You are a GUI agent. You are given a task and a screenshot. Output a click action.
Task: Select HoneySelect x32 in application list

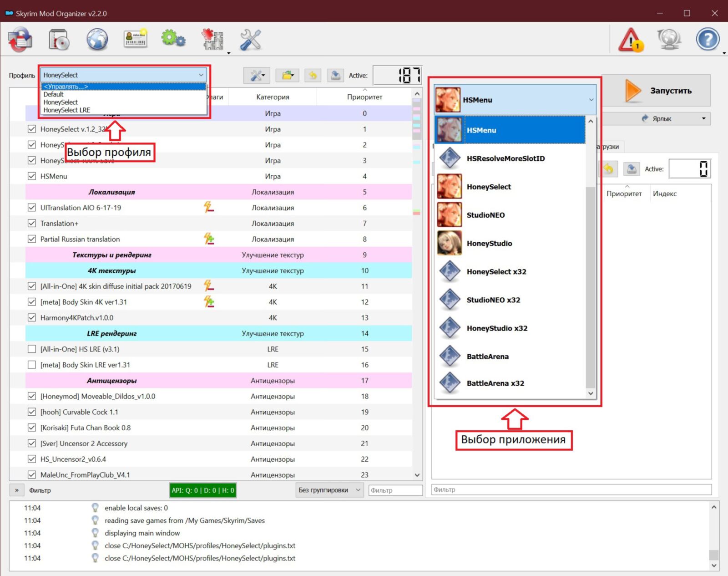[510, 272]
